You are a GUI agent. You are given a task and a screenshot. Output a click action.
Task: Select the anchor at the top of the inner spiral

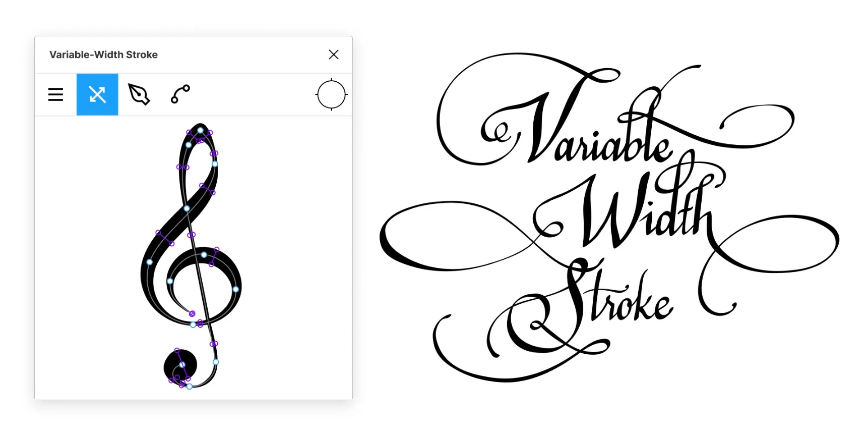[x=204, y=255]
